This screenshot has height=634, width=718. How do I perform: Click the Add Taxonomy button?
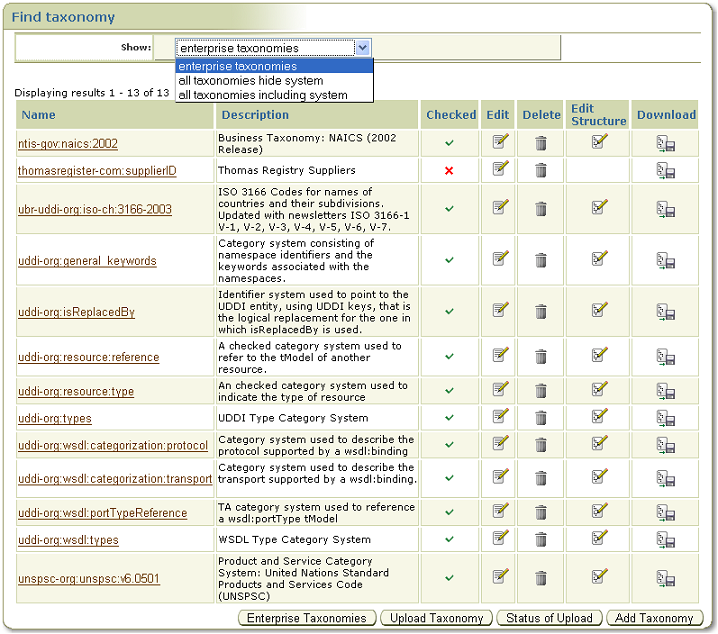(654, 618)
